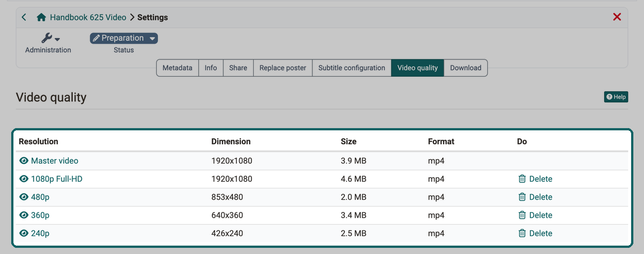Click the Do column header
644x254 pixels.
[522, 142]
